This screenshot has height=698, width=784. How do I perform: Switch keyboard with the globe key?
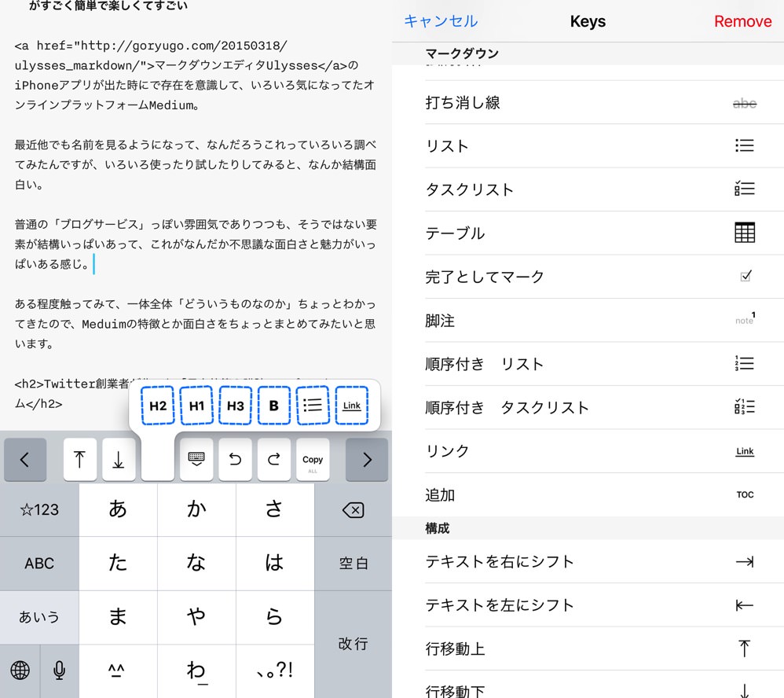pyautogui.click(x=20, y=670)
